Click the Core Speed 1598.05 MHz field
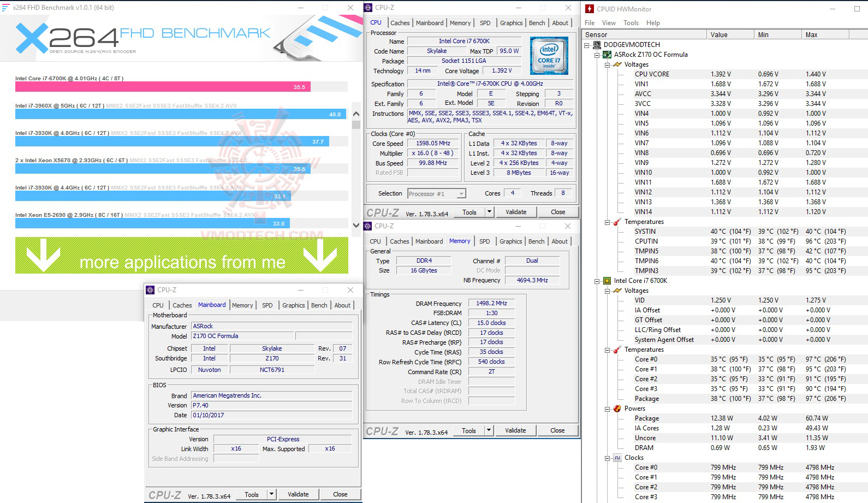This screenshot has width=868, height=503. tap(433, 144)
